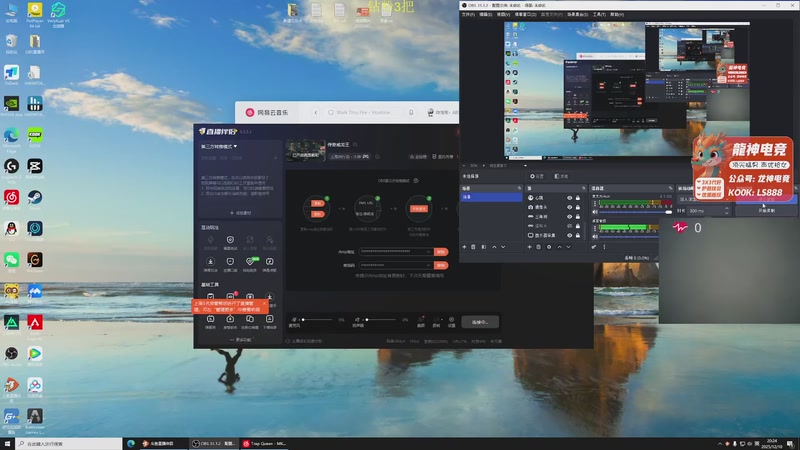This screenshot has width=800, height=450.
Task: Show the hidden game capture source
Action: [x=569, y=226]
